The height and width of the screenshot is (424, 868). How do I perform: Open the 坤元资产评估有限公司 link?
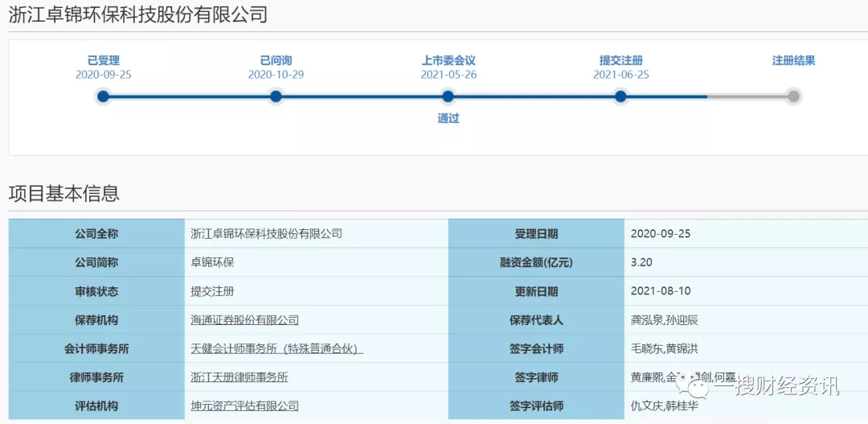click(x=244, y=406)
